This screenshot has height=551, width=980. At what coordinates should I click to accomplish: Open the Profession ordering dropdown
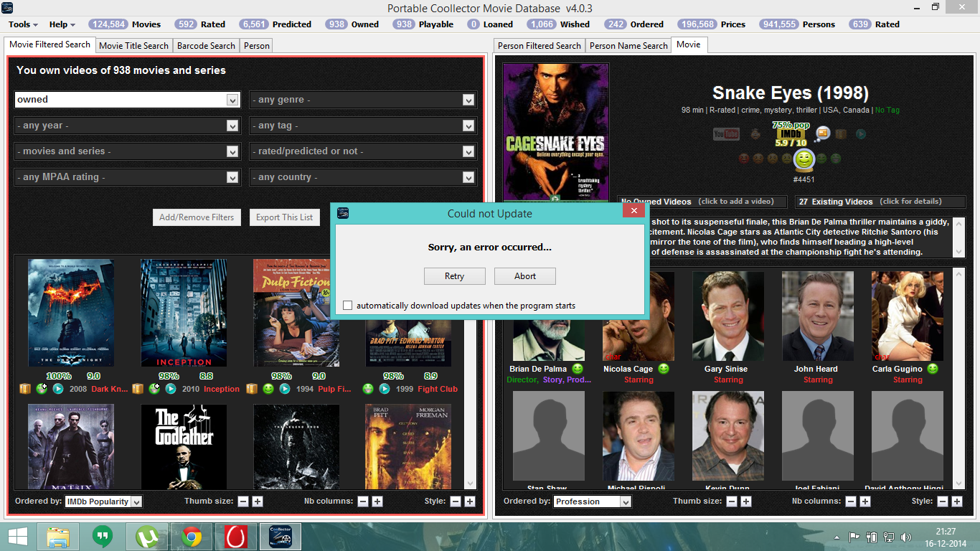pos(593,501)
